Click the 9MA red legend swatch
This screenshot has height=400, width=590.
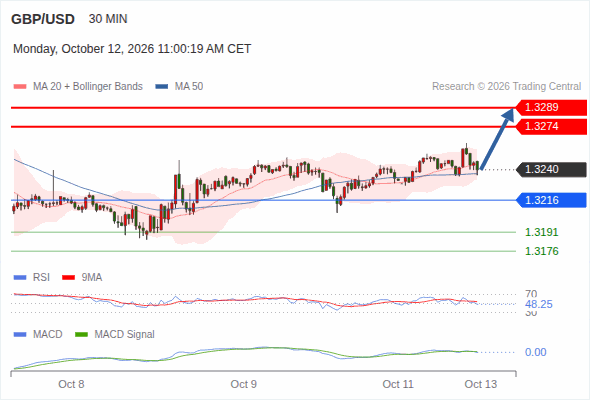coord(68,278)
